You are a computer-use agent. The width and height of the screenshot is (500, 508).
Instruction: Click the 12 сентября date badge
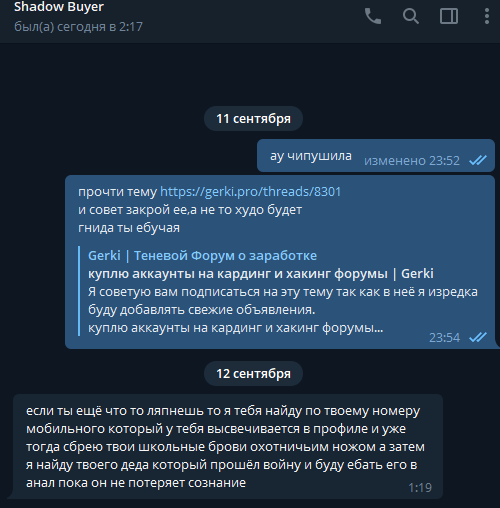click(253, 374)
